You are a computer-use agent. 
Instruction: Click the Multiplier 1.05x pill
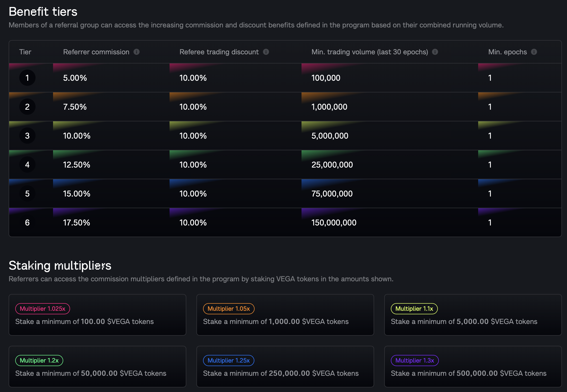tap(229, 309)
